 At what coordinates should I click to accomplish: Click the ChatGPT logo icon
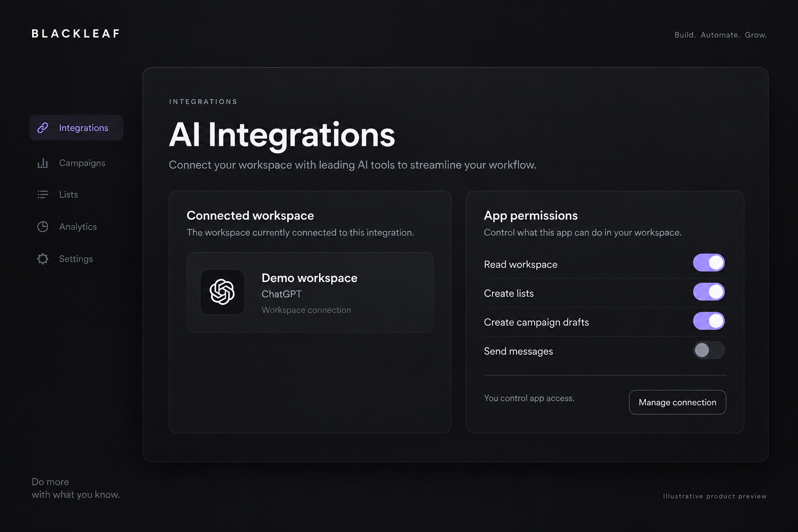(222, 292)
